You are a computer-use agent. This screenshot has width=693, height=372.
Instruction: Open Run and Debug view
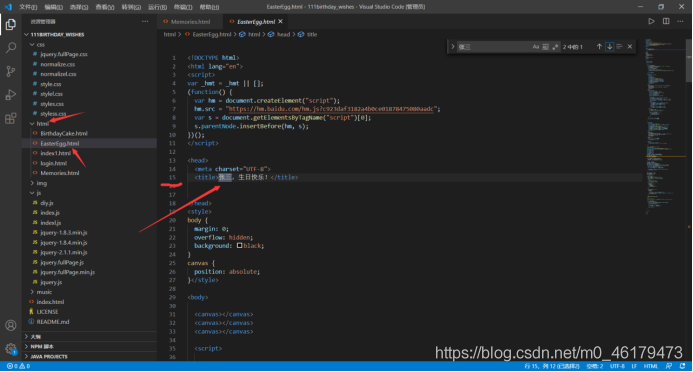click(x=11, y=95)
